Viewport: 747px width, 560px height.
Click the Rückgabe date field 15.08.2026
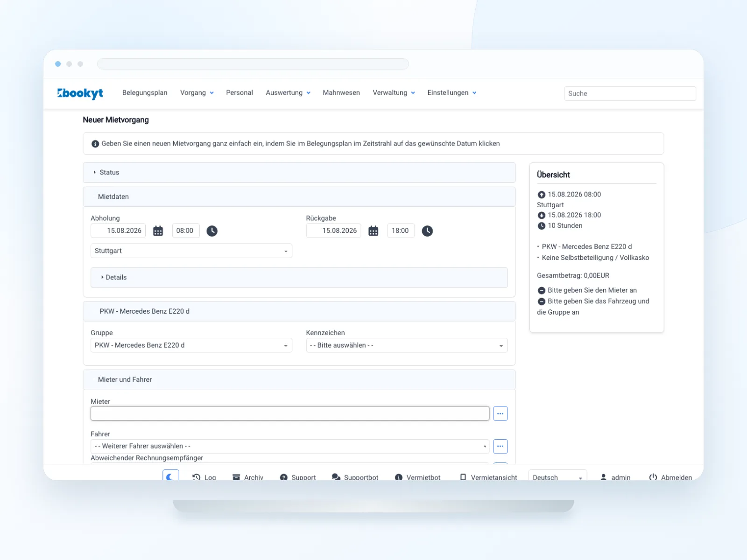click(x=333, y=231)
